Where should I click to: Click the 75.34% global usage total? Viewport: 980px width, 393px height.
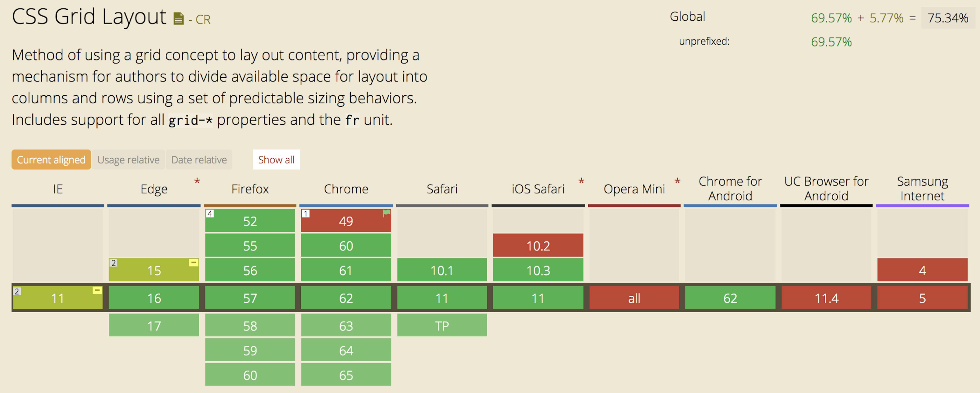click(948, 18)
